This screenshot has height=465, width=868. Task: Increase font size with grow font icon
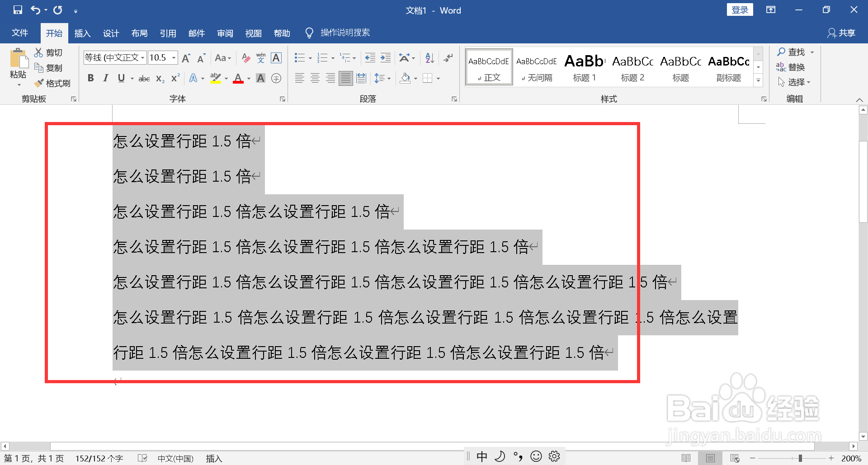[186, 58]
